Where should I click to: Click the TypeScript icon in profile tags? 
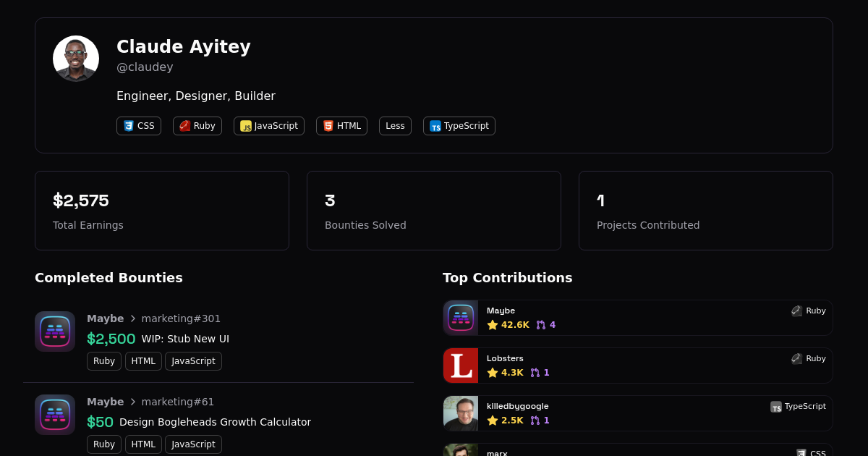click(435, 126)
